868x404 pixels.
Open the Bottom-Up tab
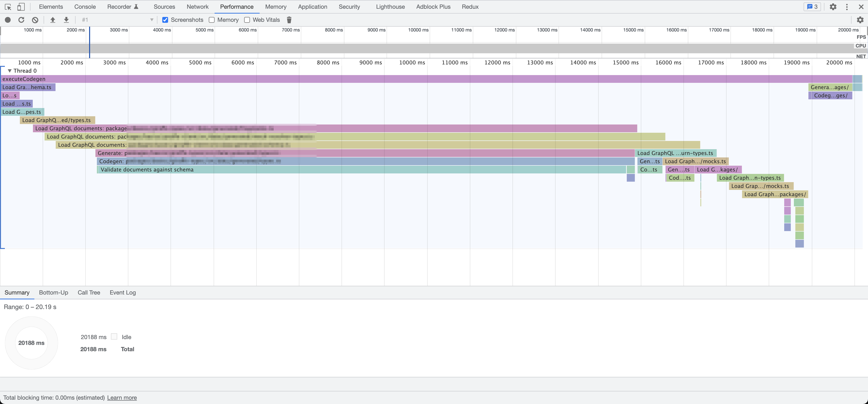[53, 293]
